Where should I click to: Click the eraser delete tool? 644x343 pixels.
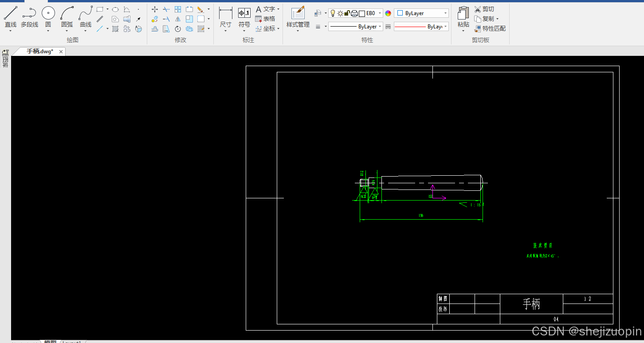pos(200,9)
